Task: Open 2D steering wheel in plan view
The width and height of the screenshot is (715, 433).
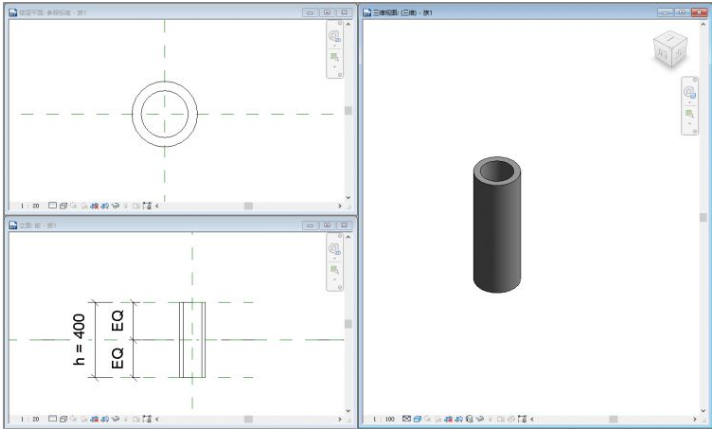Action: (x=334, y=36)
